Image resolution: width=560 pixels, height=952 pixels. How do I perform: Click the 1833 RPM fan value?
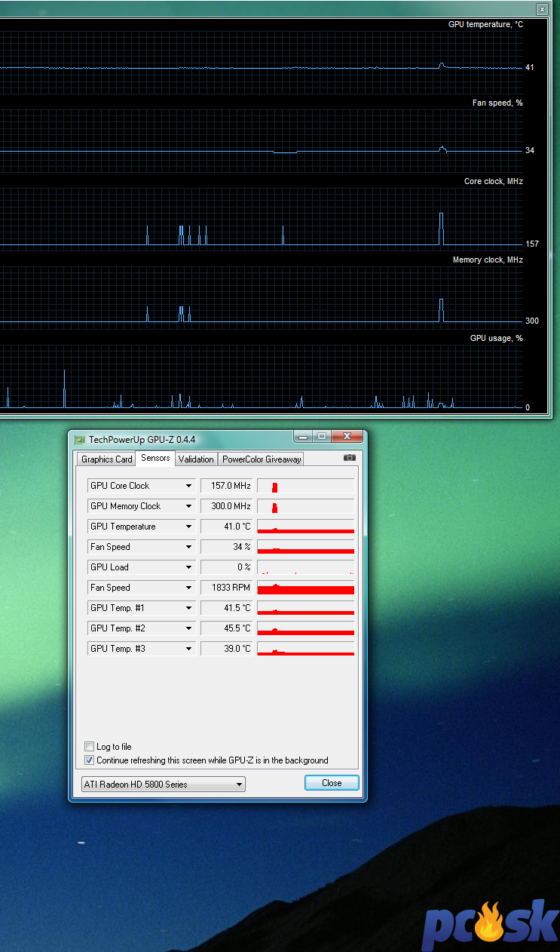[227, 588]
